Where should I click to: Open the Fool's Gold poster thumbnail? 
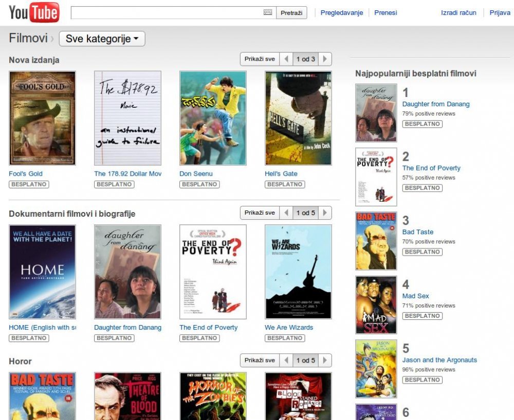click(x=42, y=118)
